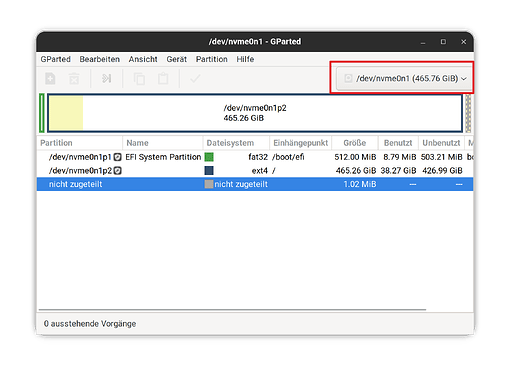
Task: Click the gray nicht zugeteilt color swatch
Action: pos(209,184)
